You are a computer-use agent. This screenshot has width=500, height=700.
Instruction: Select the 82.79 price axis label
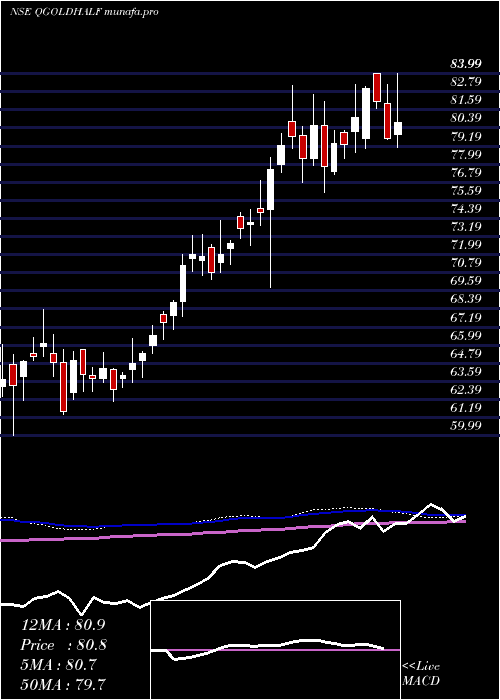pyautogui.click(x=466, y=82)
